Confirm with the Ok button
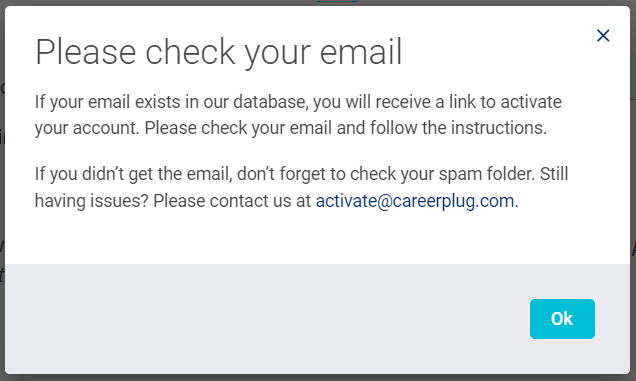The image size is (636, 381). coord(562,319)
